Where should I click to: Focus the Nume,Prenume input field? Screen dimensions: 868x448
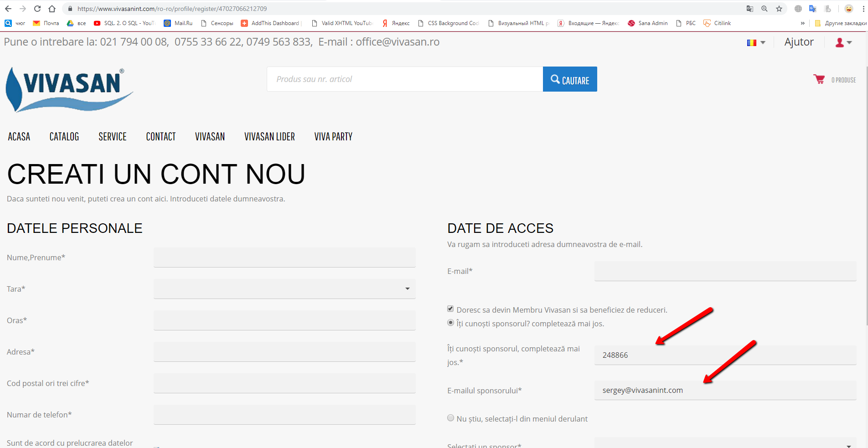pyautogui.click(x=284, y=257)
